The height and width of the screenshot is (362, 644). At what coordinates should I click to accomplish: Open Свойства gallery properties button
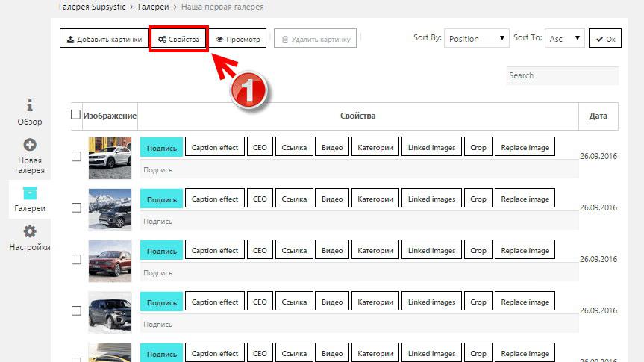pos(179,39)
